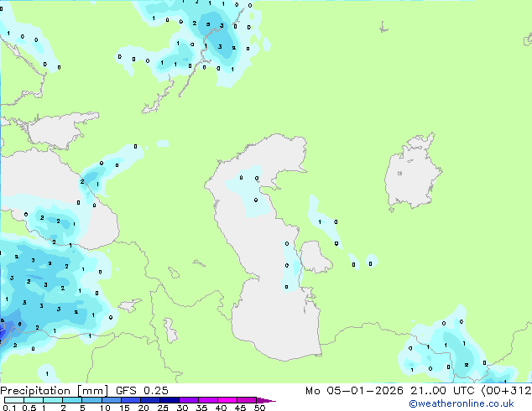Click legend scale label '20'
The image size is (532, 411).
click(x=143, y=408)
